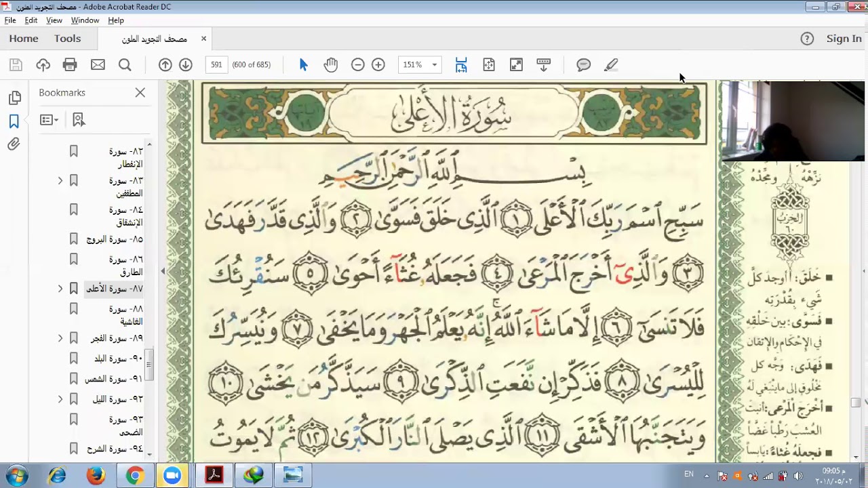
Task: Switch to the Home tab
Action: tap(24, 39)
